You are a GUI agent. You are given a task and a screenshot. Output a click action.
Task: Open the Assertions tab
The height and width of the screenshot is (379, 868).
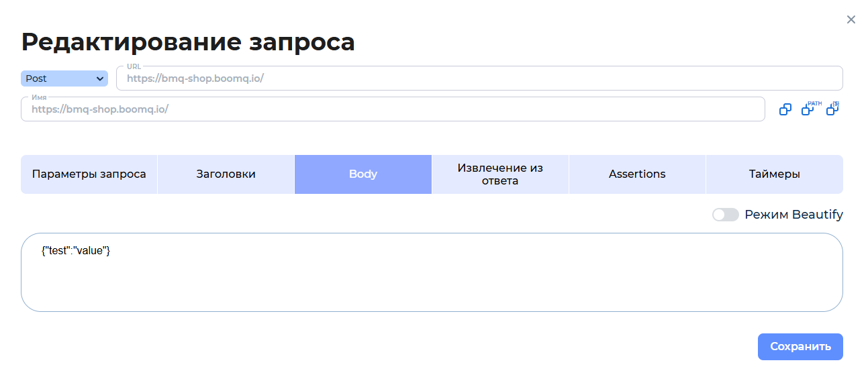[637, 174]
